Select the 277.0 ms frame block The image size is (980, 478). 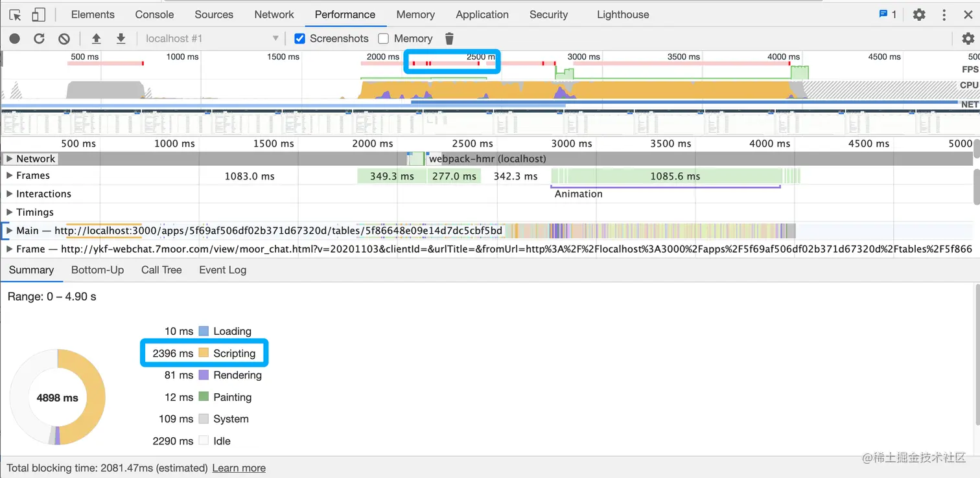(x=454, y=176)
